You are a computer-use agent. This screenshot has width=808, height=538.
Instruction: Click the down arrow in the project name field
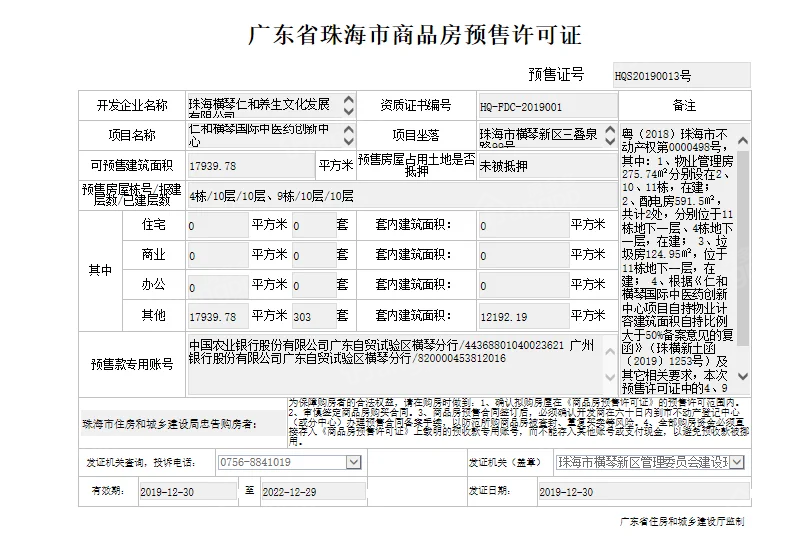click(349, 141)
